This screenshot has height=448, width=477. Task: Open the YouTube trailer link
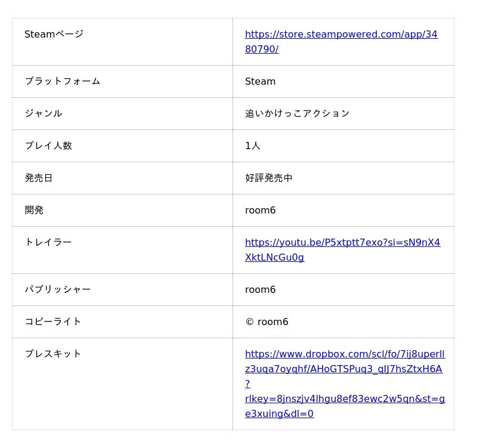(x=342, y=243)
